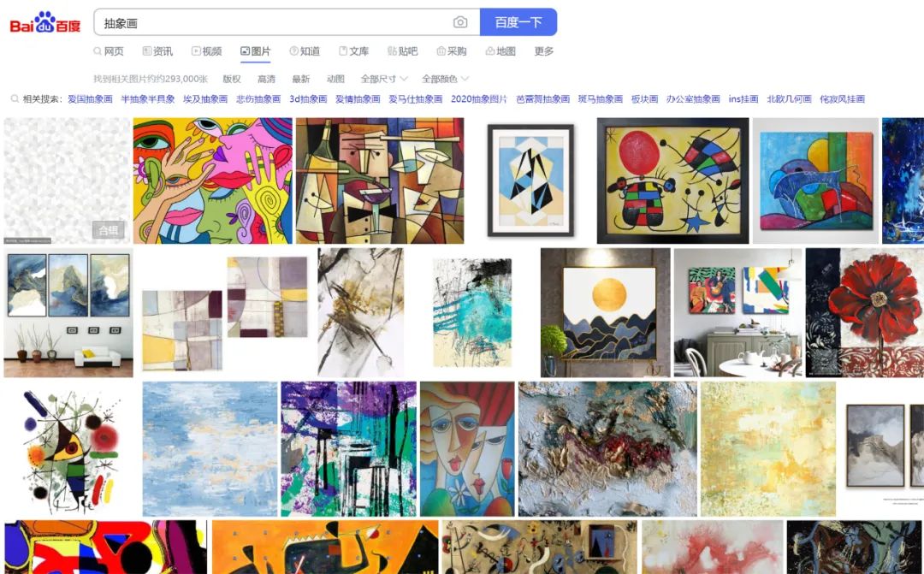Select the 采购 shopping tab
Viewport: 924px width, 574px height.
pos(452,51)
